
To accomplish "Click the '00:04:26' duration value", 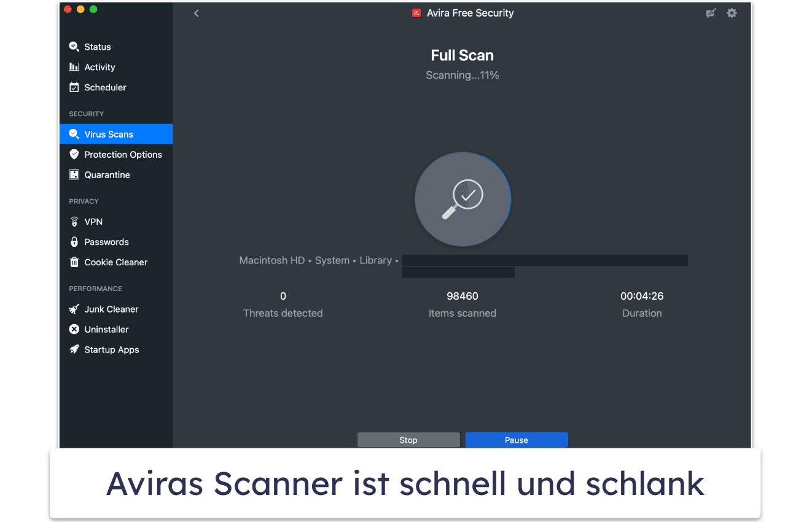I will (x=642, y=296).
